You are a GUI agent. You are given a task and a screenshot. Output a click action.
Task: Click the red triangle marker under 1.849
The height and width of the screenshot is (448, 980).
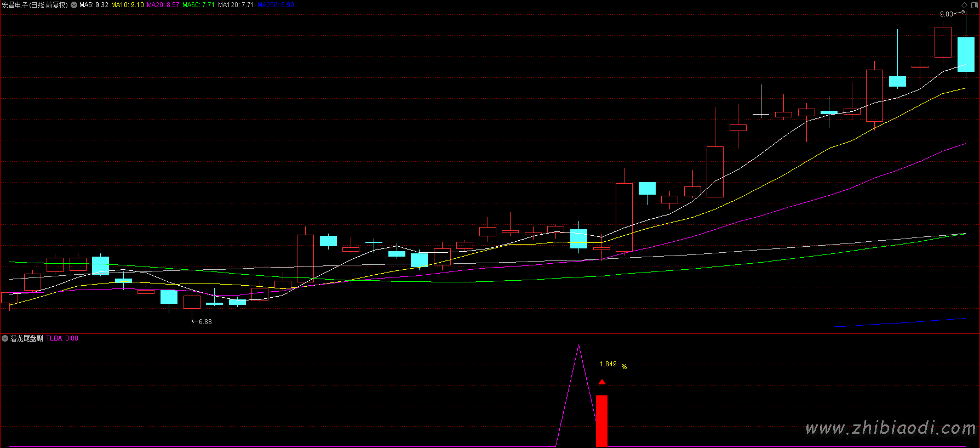click(602, 382)
